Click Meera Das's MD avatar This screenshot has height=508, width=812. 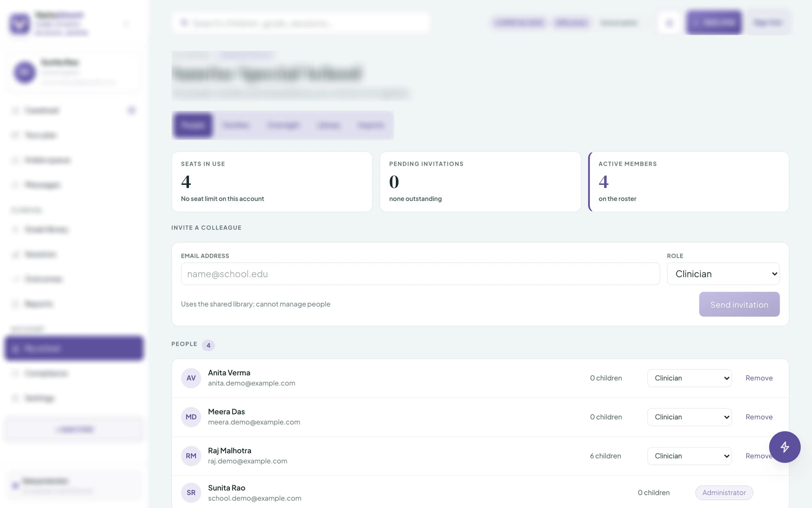tap(191, 417)
